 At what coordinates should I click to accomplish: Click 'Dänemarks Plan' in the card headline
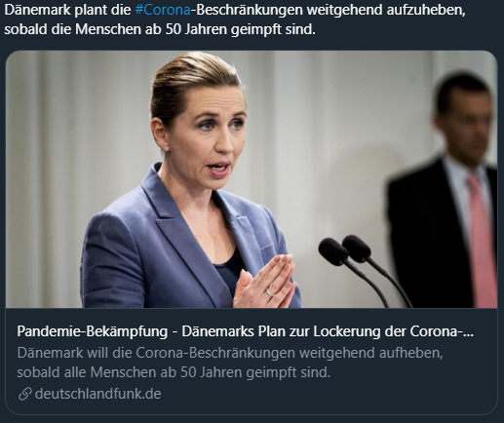[217, 331]
